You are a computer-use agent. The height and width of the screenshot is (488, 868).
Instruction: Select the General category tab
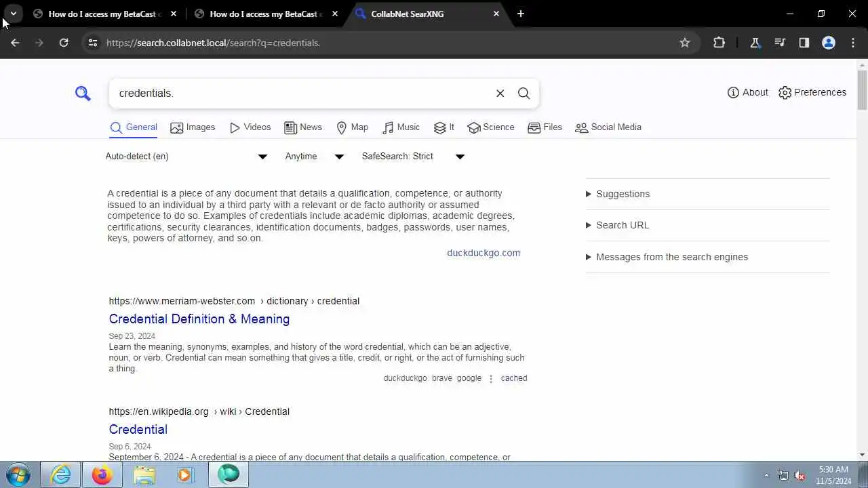click(134, 127)
